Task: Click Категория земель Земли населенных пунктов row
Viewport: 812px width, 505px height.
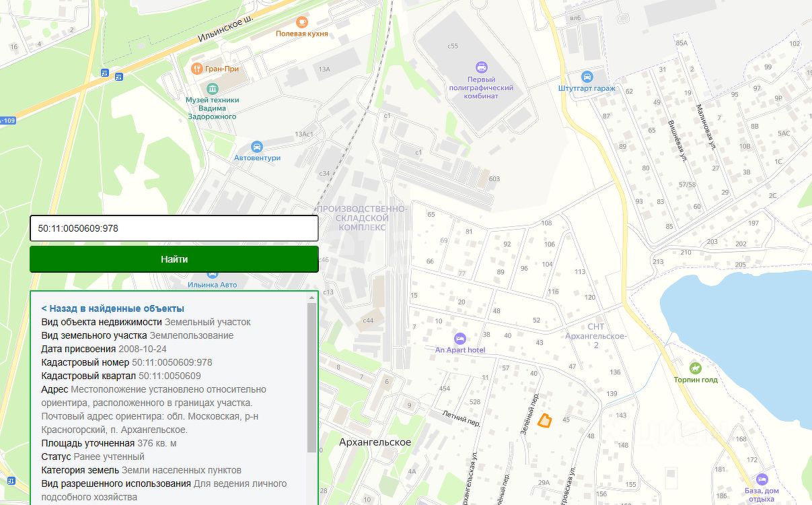Action: pyautogui.click(x=141, y=470)
